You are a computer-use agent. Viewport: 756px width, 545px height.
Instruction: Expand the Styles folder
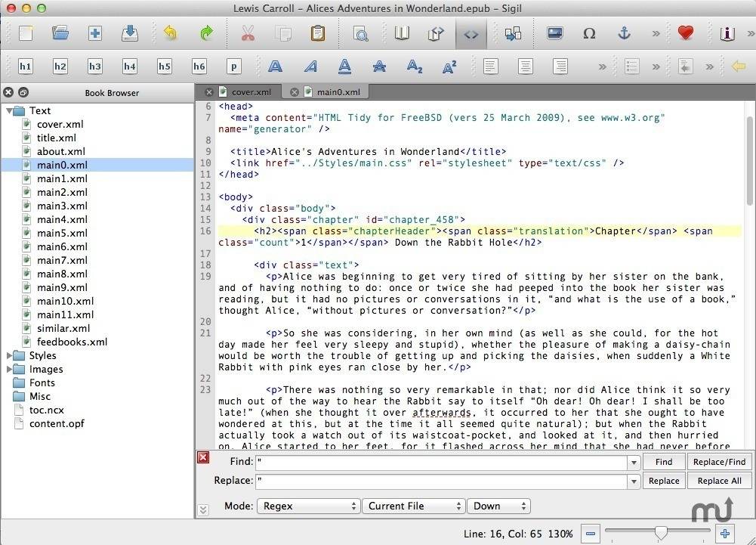8,356
